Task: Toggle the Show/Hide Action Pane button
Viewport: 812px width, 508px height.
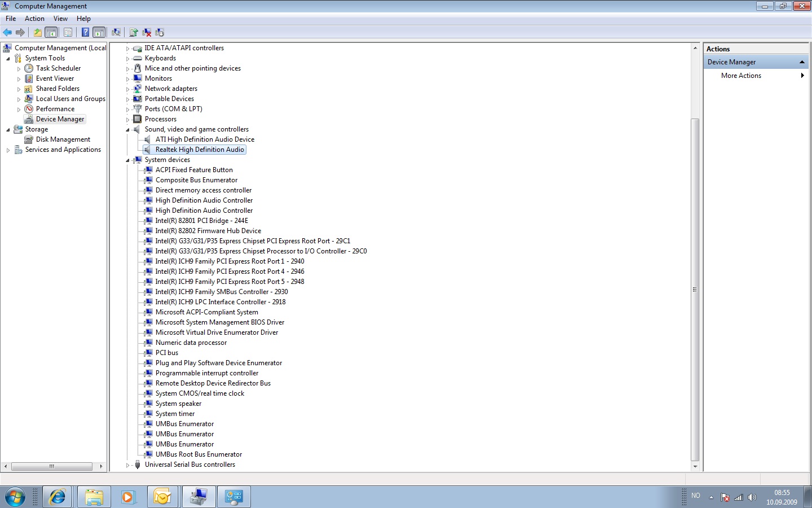Action: 99,32
